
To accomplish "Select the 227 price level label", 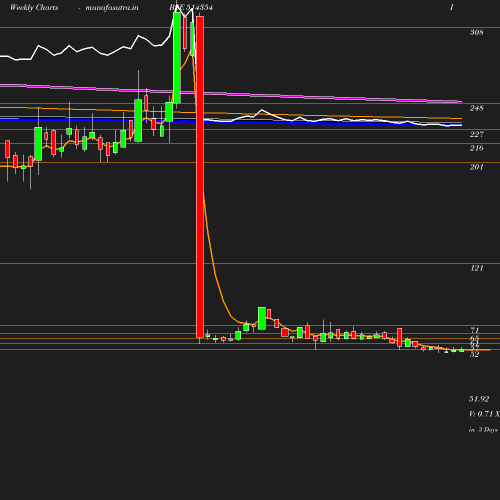I will [476, 134].
